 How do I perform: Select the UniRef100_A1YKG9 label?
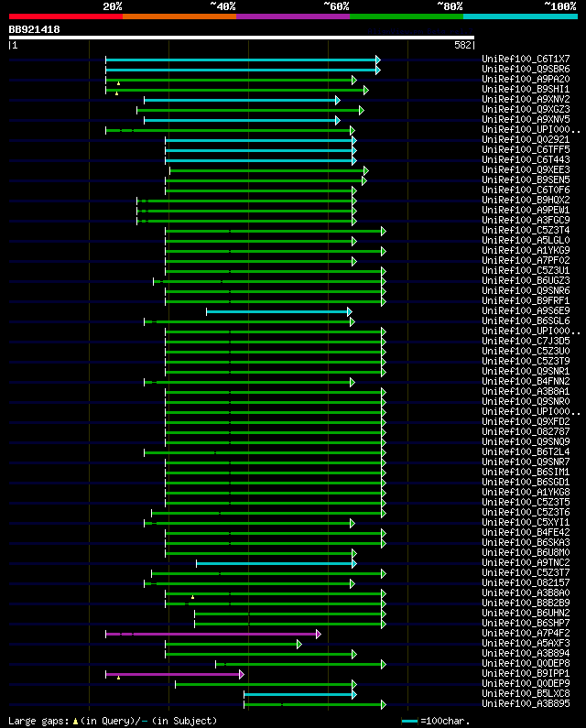tap(526, 250)
